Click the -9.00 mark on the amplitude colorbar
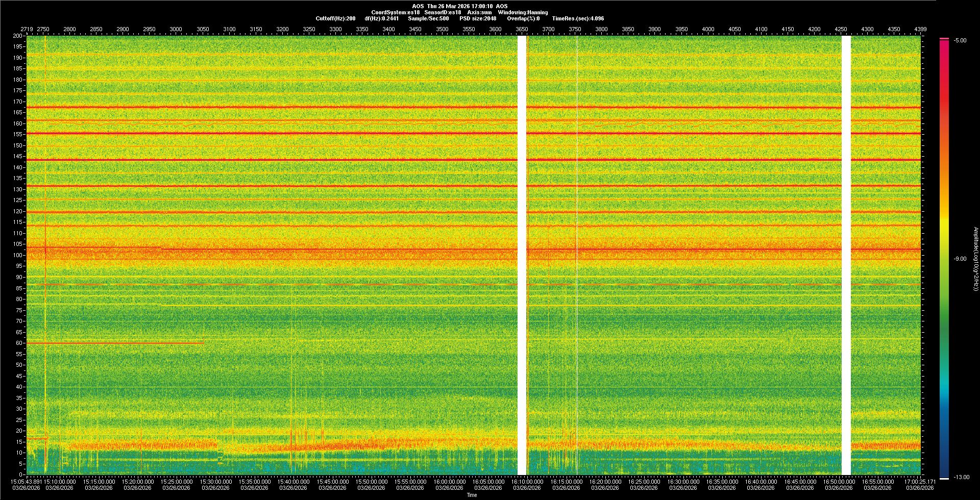Viewport: 980px width, 500px height. pos(960,259)
